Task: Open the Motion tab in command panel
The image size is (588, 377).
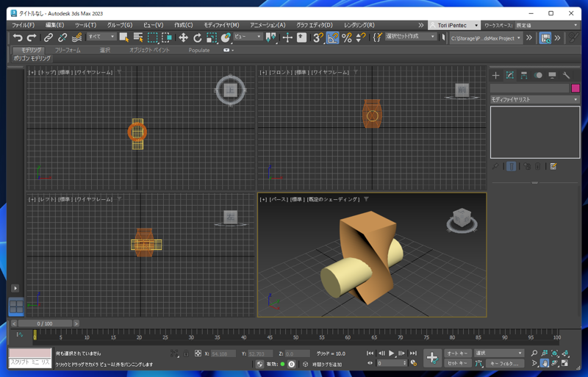Action: tap(538, 76)
